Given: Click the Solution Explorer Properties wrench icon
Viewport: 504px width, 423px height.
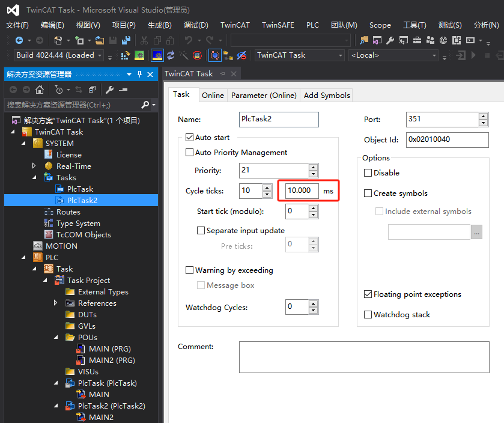Looking at the screenshot, I should coord(109,90).
